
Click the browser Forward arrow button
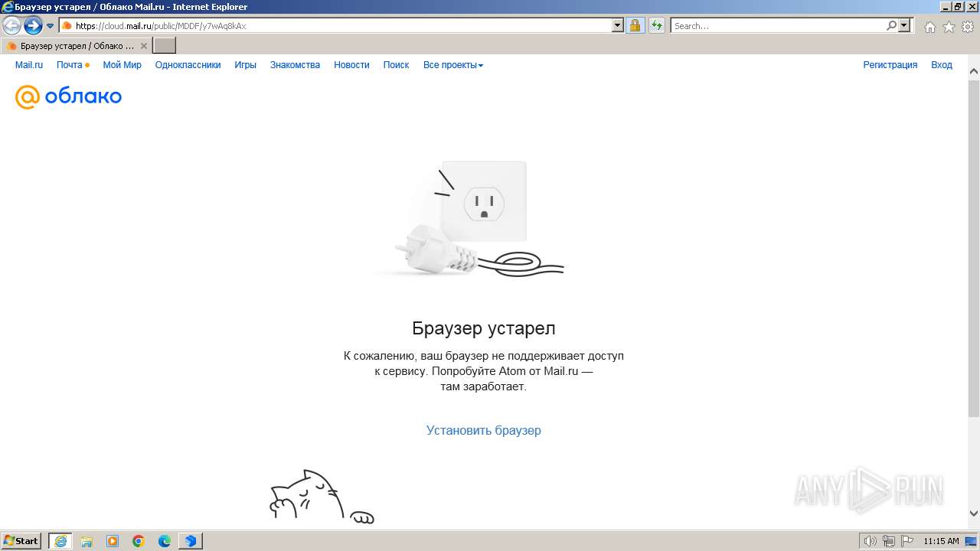[33, 26]
